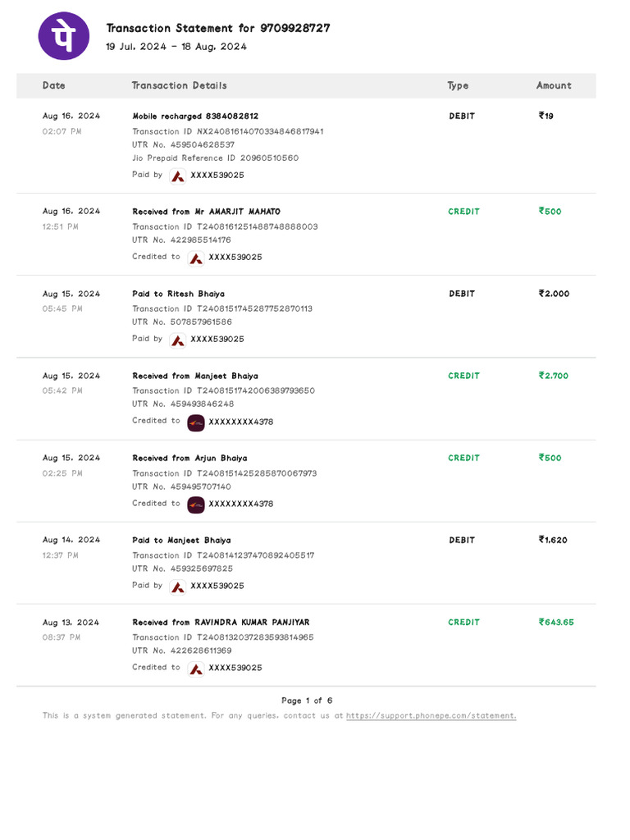Click 'Mobile recharged 8384082812' title
This screenshot has width=630, height=840.
tap(195, 116)
